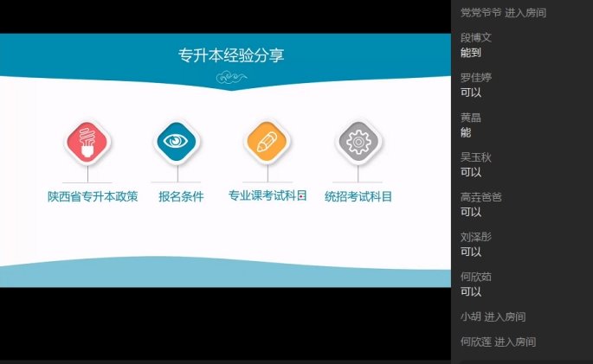593x364 pixels.
Task: Click the username 罗佳婷 in chat
Action: 476,78
